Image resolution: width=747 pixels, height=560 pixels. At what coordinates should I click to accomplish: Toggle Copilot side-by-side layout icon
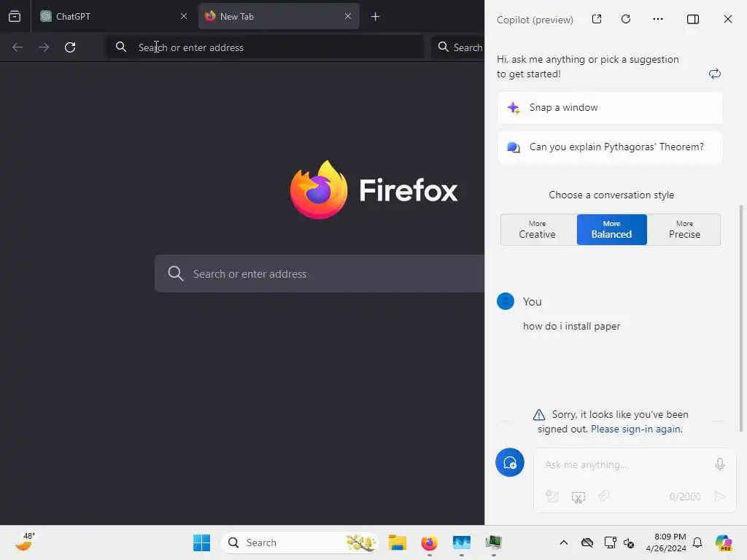point(693,19)
